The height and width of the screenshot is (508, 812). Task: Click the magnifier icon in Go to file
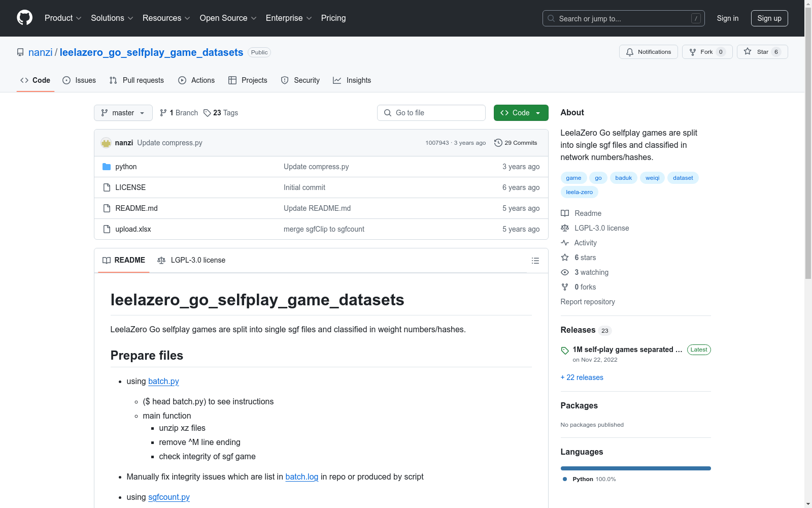[388, 113]
